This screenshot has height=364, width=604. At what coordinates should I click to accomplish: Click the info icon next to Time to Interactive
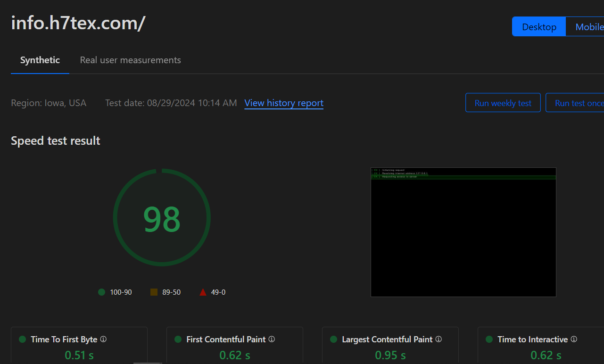coord(574,339)
